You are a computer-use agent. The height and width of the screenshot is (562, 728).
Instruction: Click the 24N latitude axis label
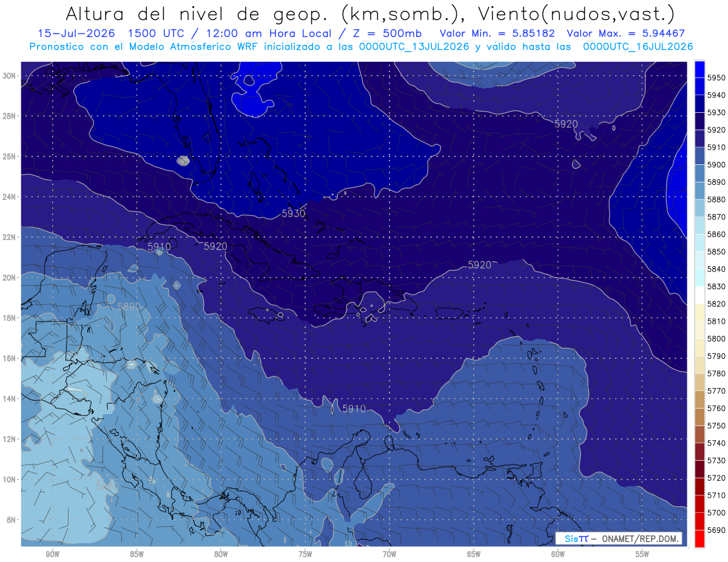9,196
